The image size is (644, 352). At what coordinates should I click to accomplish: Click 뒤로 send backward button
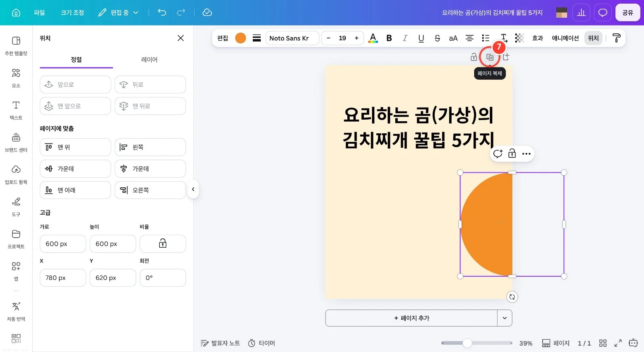(x=150, y=85)
